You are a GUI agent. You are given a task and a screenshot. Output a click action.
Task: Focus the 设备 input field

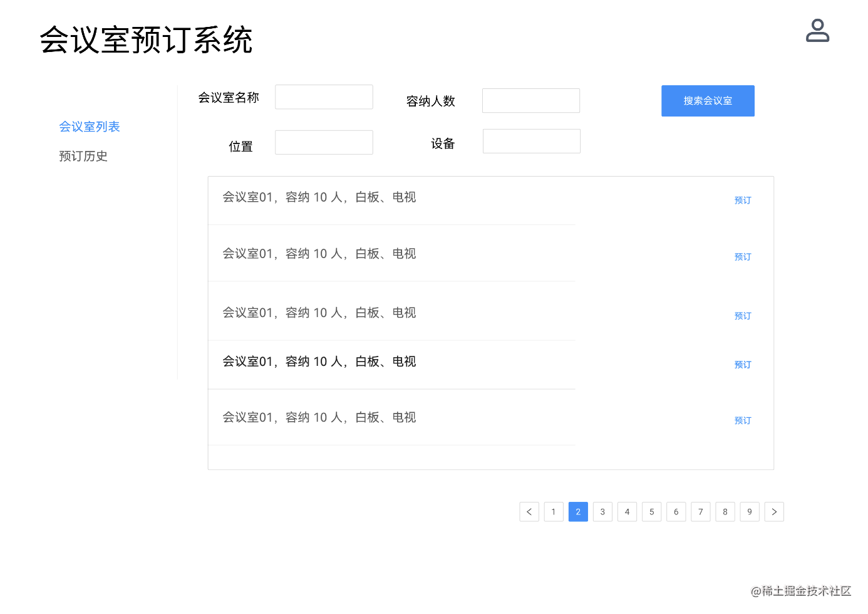[x=531, y=142]
